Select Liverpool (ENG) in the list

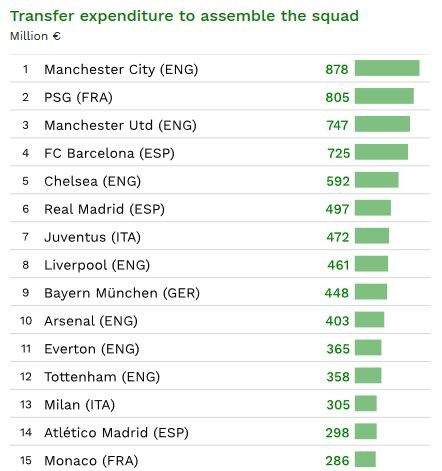click(x=97, y=265)
